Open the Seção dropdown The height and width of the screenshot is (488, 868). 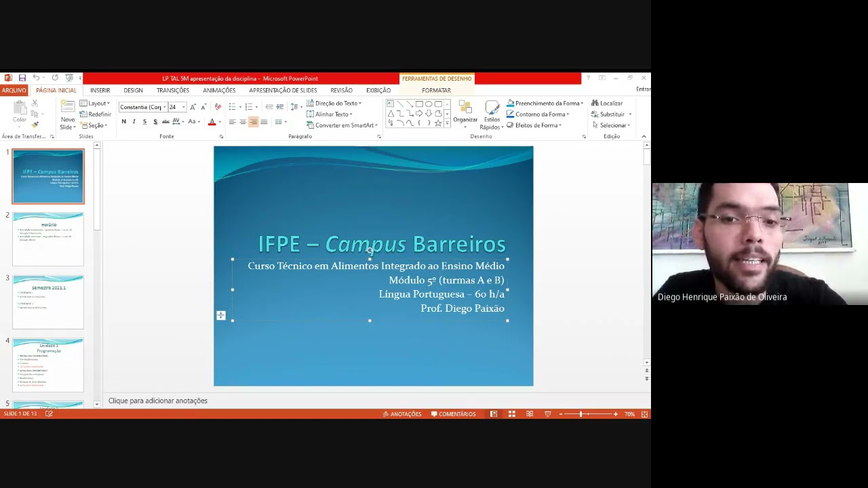coord(94,125)
